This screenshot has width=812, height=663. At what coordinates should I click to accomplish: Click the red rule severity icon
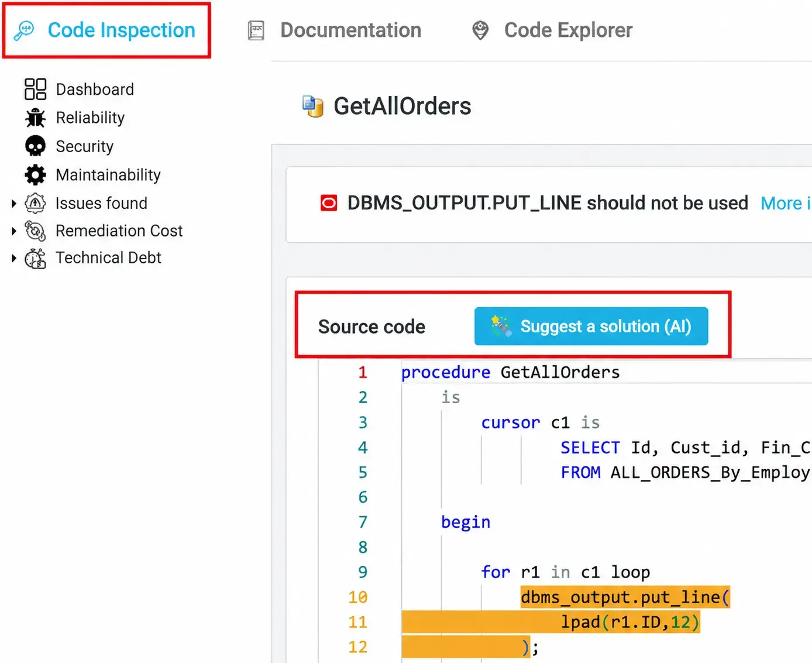(329, 203)
